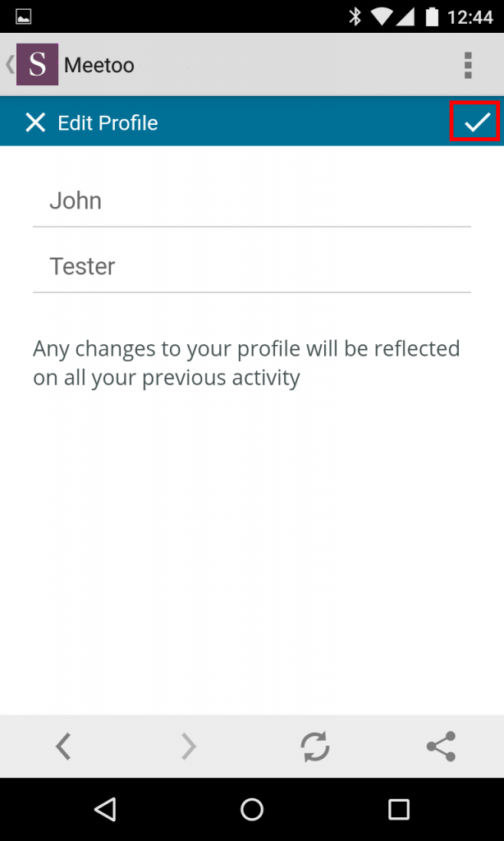Tap the image notification icon
The image size is (504, 841).
tap(24, 16)
